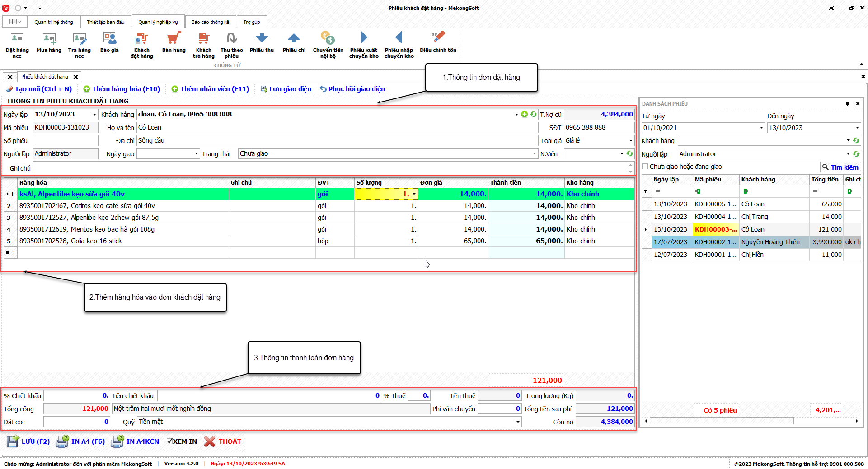Switch to Báo cáo thống kê tab

210,22
